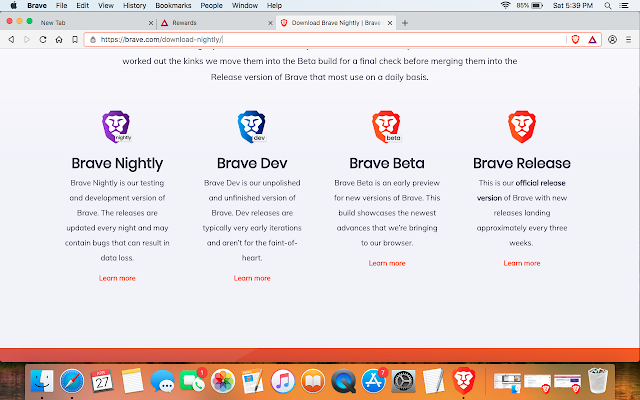Screen dimensions: 640x400
Task: Open the Pages document icon in dock
Action: (x=253, y=381)
